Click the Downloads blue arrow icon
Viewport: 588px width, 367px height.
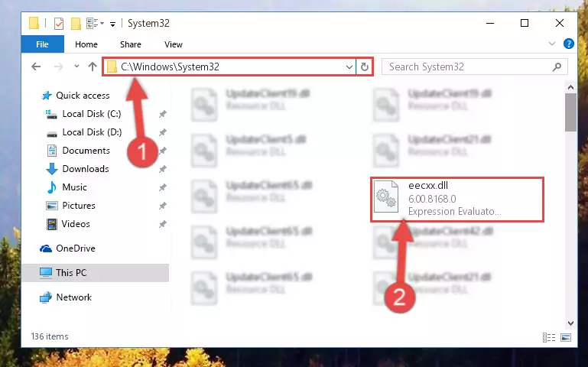[x=52, y=169]
